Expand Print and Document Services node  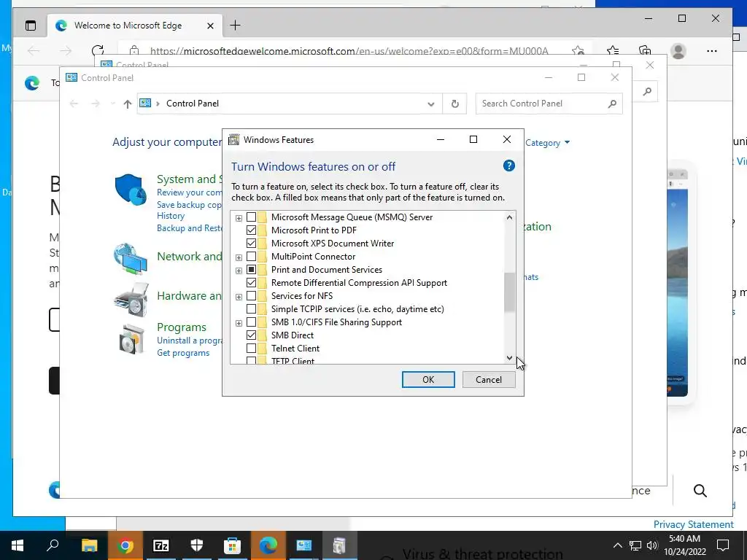tap(239, 271)
